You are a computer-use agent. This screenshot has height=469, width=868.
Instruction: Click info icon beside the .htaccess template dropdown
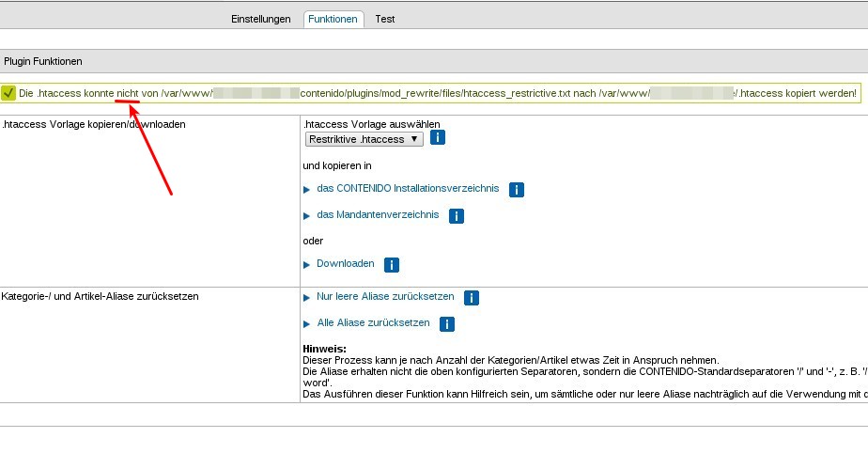(437, 138)
